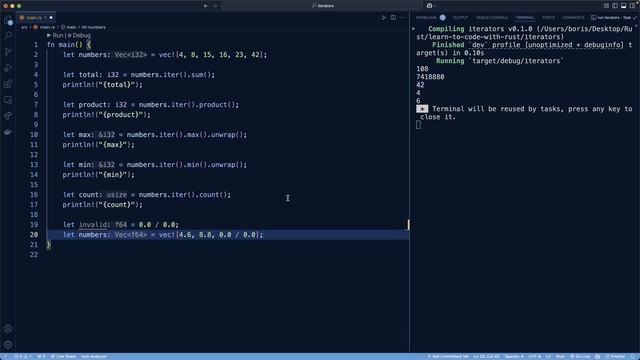Click the errors and warnings status bar indicator
The height and width of the screenshot is (360, 640).
[x=23, y=356]
